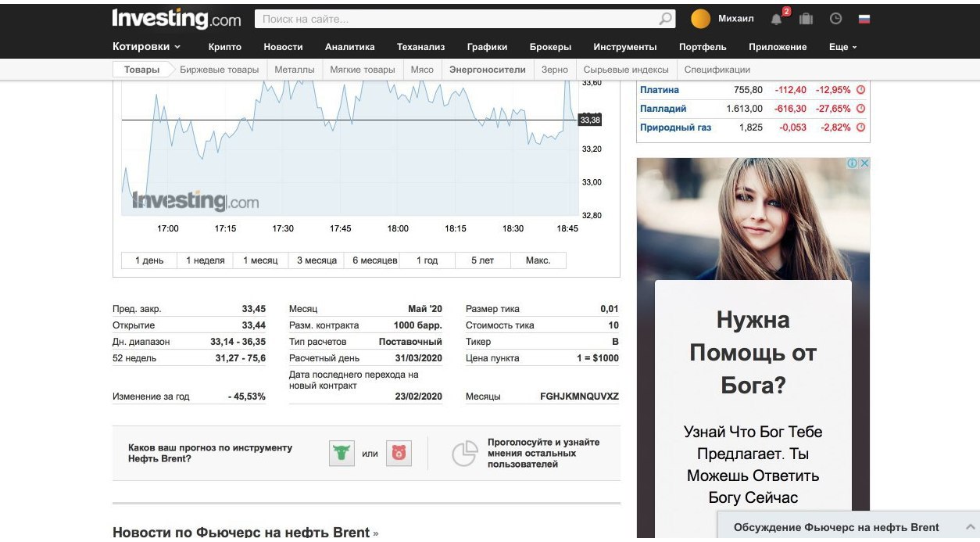The height and width of the screenshot is (542, 980).
Task: Select the Мясо submenu tab
Action: point(422,70)
